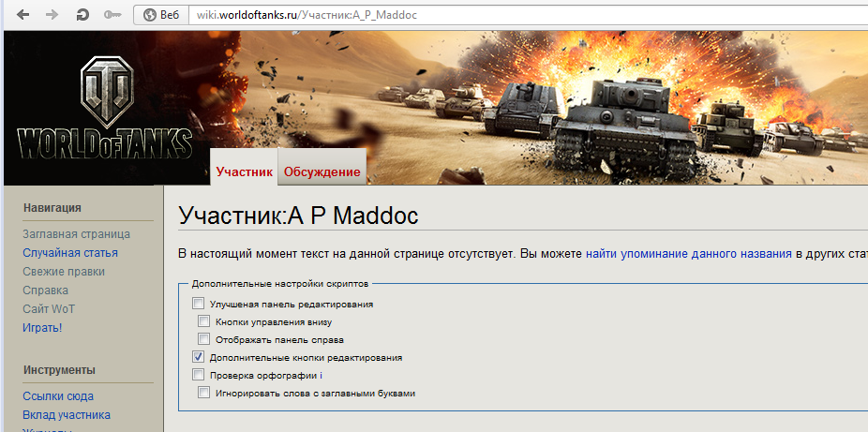The height and width of the screenshot is (432, 868).
Task: Select the Участник tab
Action: [244, 171]
